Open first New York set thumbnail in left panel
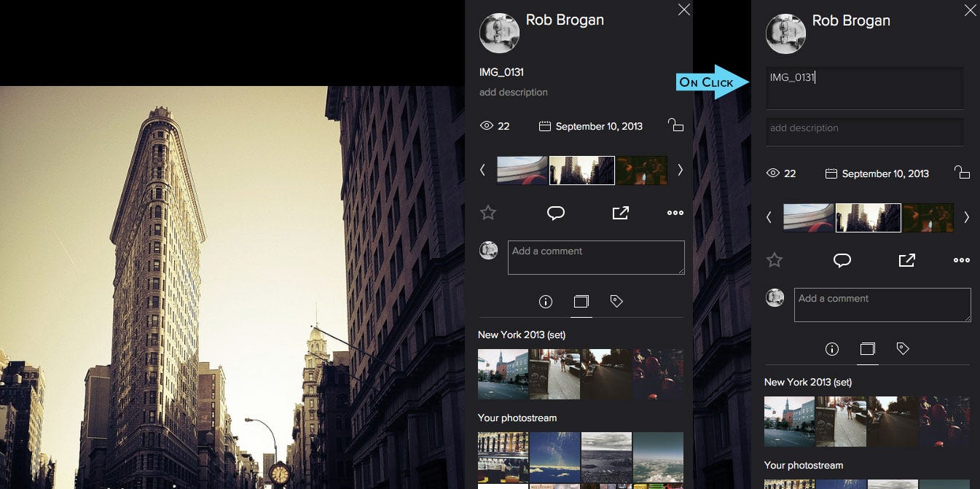 pyautogui.click(x=503, y=374)
